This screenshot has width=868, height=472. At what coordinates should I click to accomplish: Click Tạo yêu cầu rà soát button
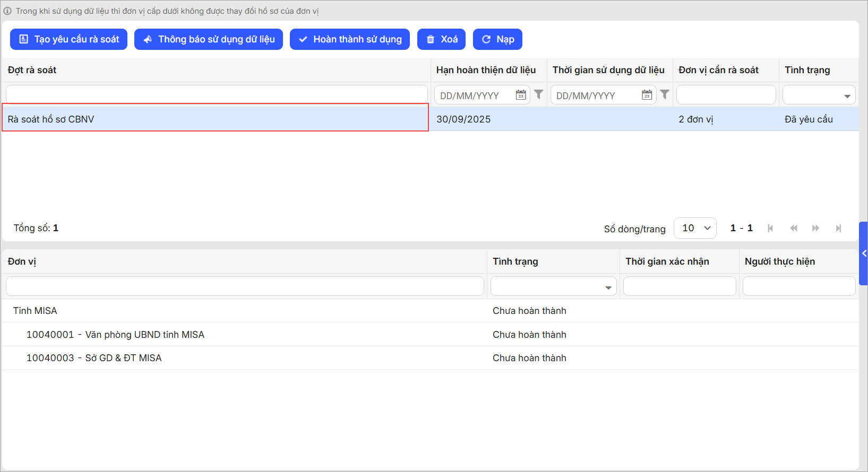pos(69,39)
